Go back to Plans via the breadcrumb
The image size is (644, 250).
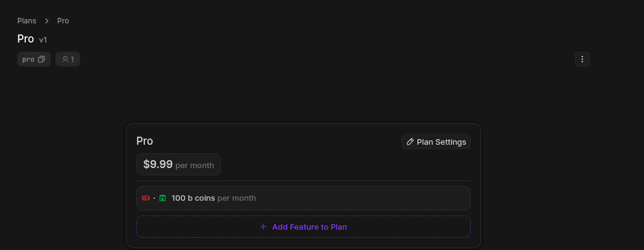click(x=27, y=21)
